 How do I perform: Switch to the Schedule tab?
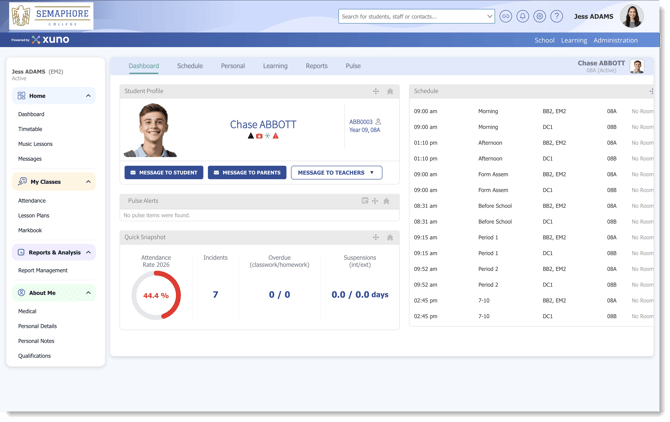[x=190, y=66]
